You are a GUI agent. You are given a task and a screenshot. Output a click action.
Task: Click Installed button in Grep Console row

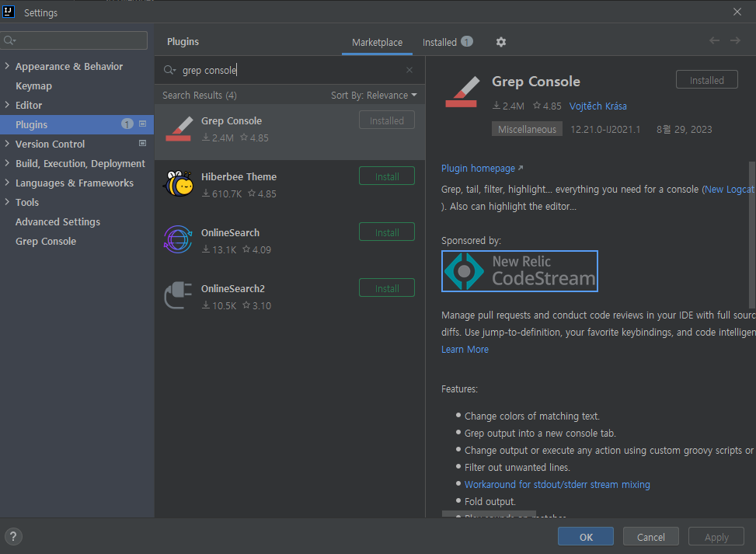387,120
